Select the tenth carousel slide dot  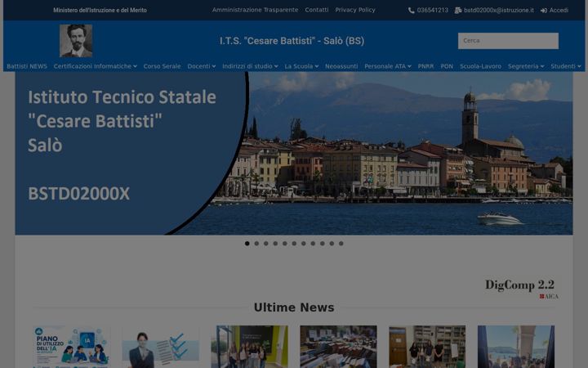pos(332,244)
